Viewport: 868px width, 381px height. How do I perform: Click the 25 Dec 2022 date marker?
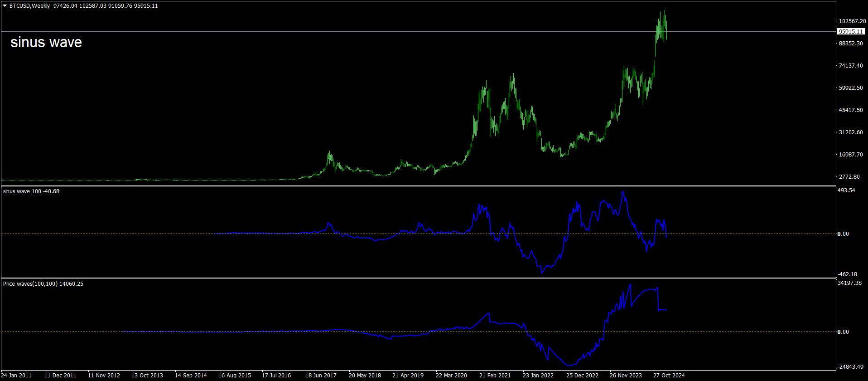point(582,376)
